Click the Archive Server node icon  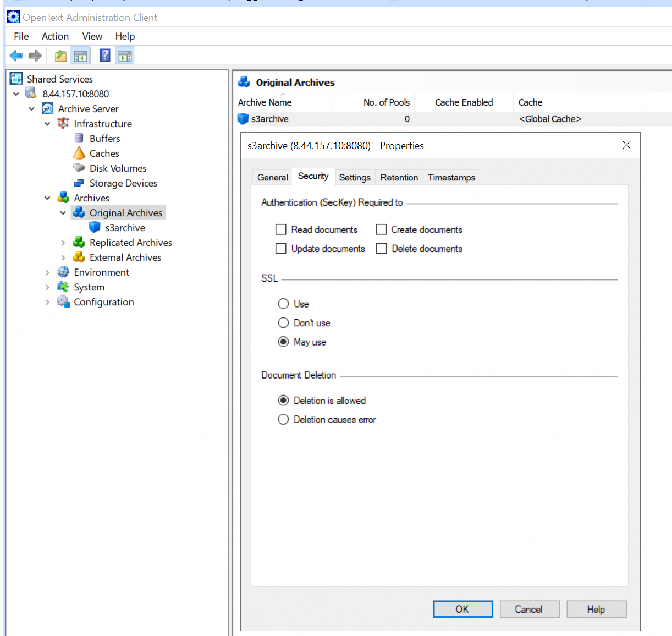tap(48, 108)
